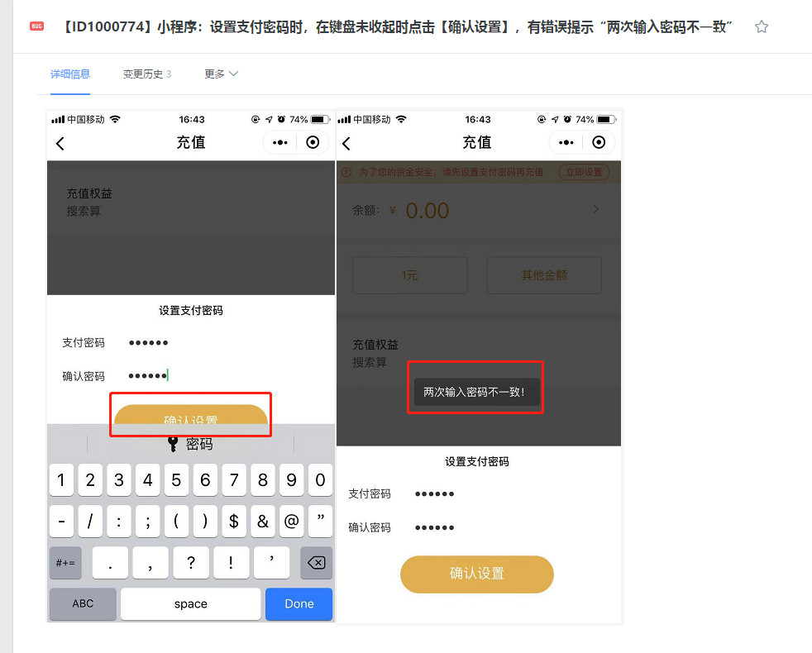Tap the @ key on keyboard
This screenshot has height=653, width=812.
click(292, 521)
